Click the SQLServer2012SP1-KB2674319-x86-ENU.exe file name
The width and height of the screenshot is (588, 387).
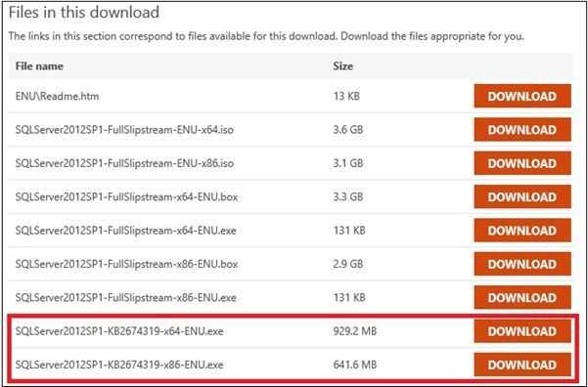119,365
